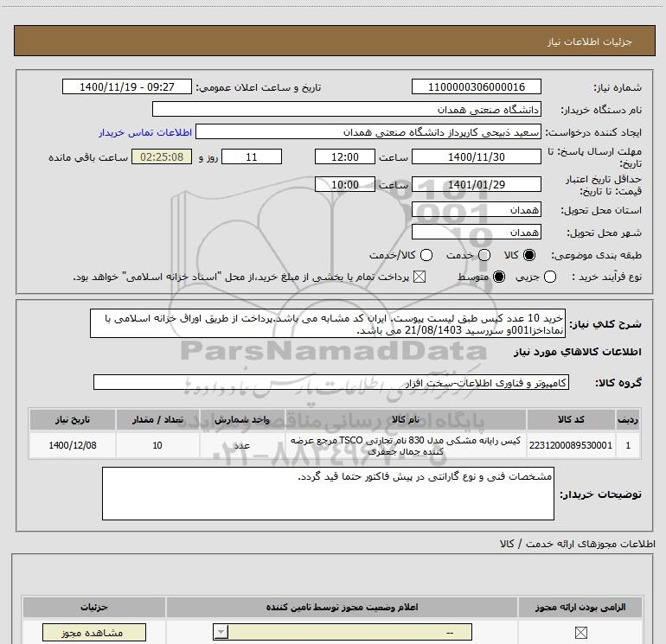Click the need date cell 1400/12/08

(72, 445)
